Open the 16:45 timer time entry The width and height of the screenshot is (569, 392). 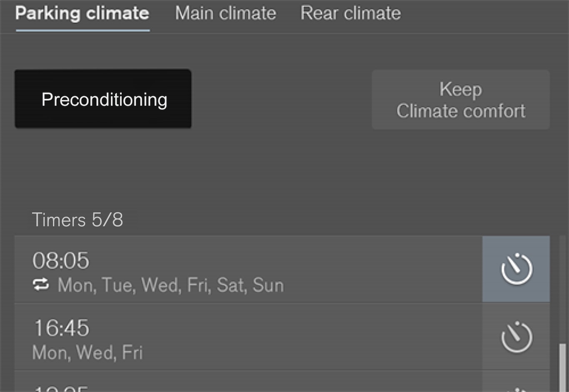tap(61, 328)
